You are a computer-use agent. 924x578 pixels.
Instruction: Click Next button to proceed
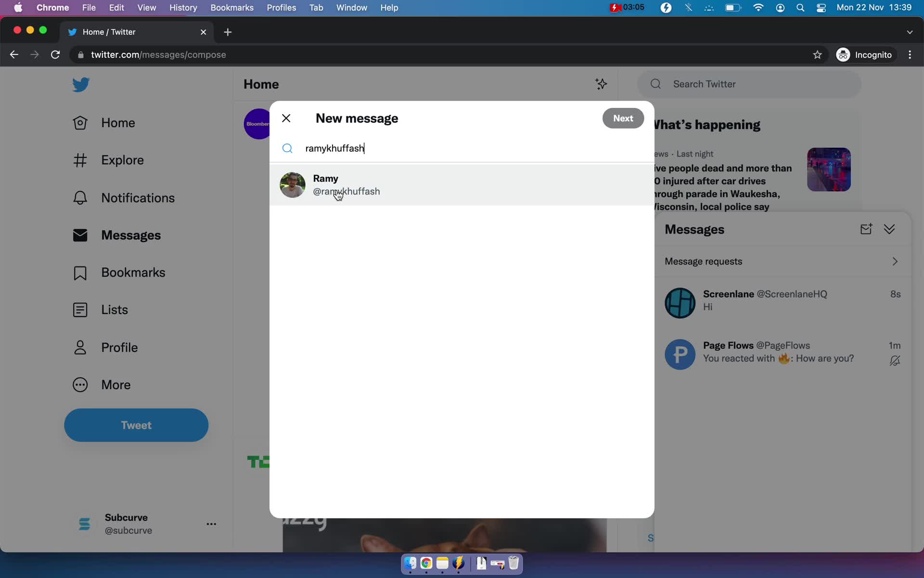coord(622,118)
